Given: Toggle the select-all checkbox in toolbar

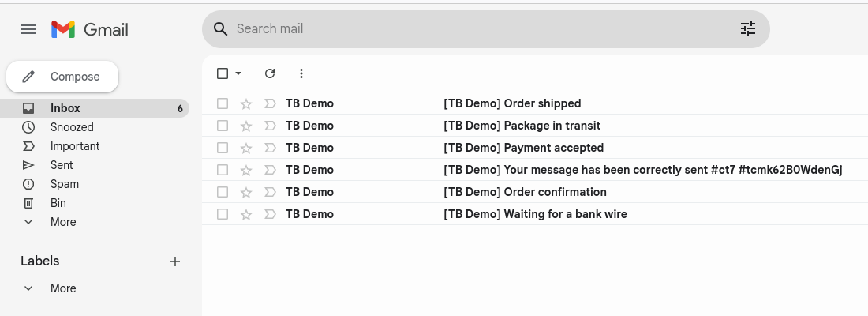Looking at the screenshot, I should [223, 73].
